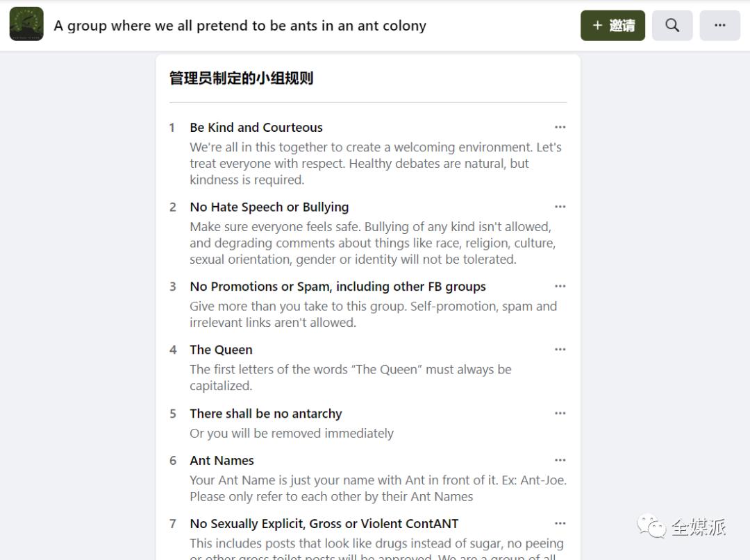Screen dimensions: 750x560
Task: Click the ant colony group avatar
Action: (x=26, y=25)
